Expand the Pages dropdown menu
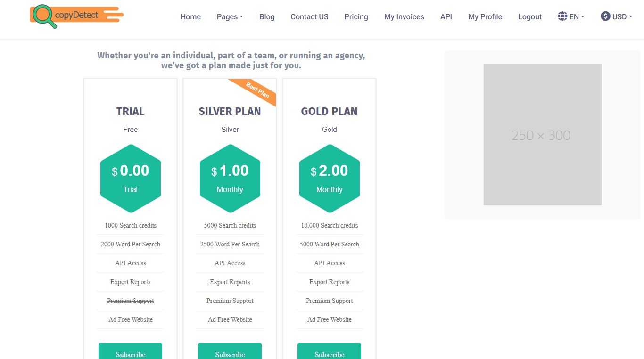The width and height of the screenshot is (644, 359). click(230, 17)
